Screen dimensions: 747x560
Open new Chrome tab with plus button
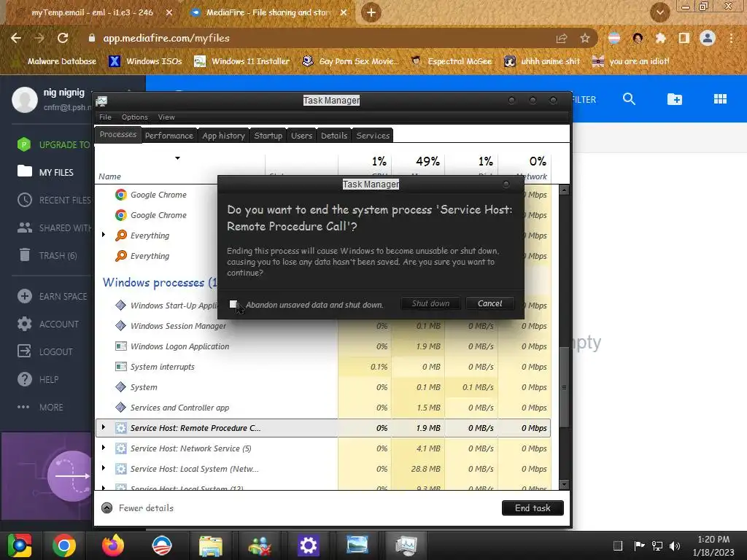(x=371, y=12)
